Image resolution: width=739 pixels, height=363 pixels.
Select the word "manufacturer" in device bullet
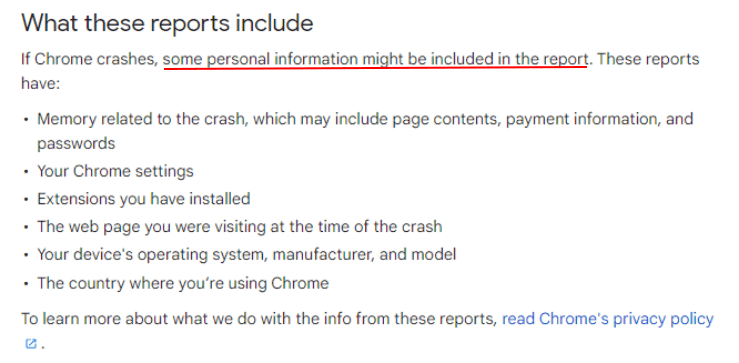pos(324,255)
